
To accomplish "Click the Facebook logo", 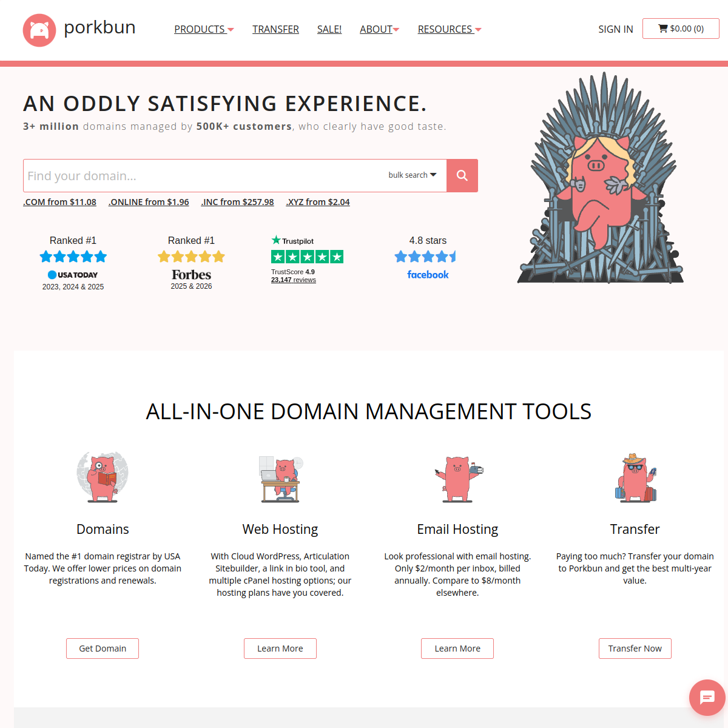I will coord(428,274).
